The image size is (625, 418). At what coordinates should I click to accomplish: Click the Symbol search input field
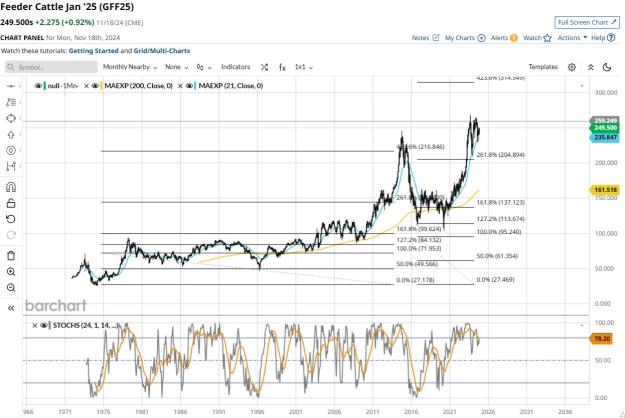click(51, 67)
